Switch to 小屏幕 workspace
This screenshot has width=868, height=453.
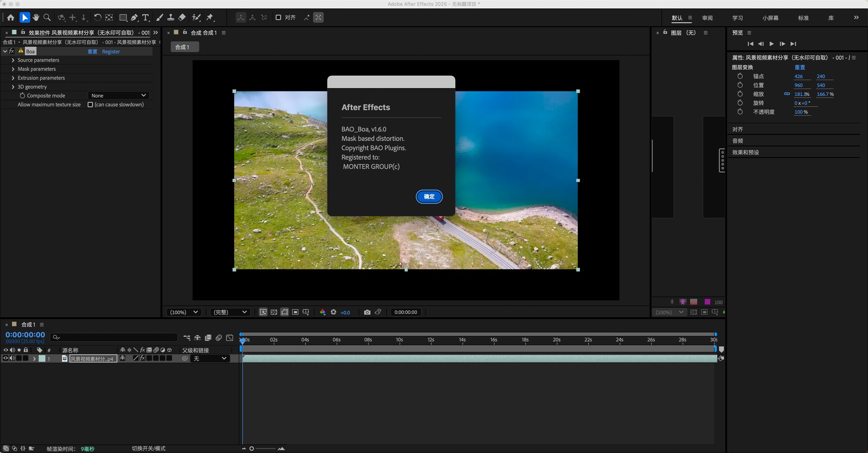tap(770, 18)
